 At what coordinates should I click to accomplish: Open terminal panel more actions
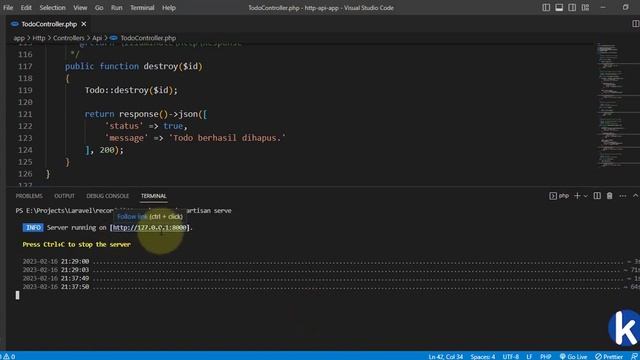(622, 196)
